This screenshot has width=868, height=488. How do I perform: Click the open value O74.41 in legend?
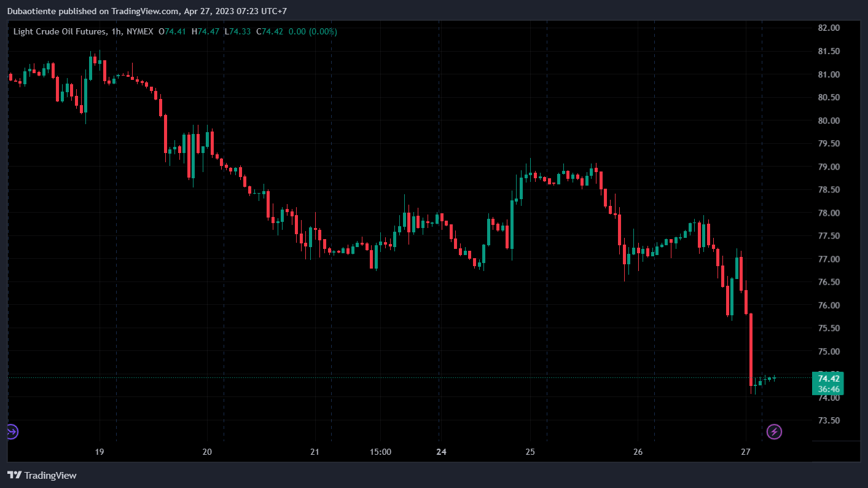[x=173, y=31]
